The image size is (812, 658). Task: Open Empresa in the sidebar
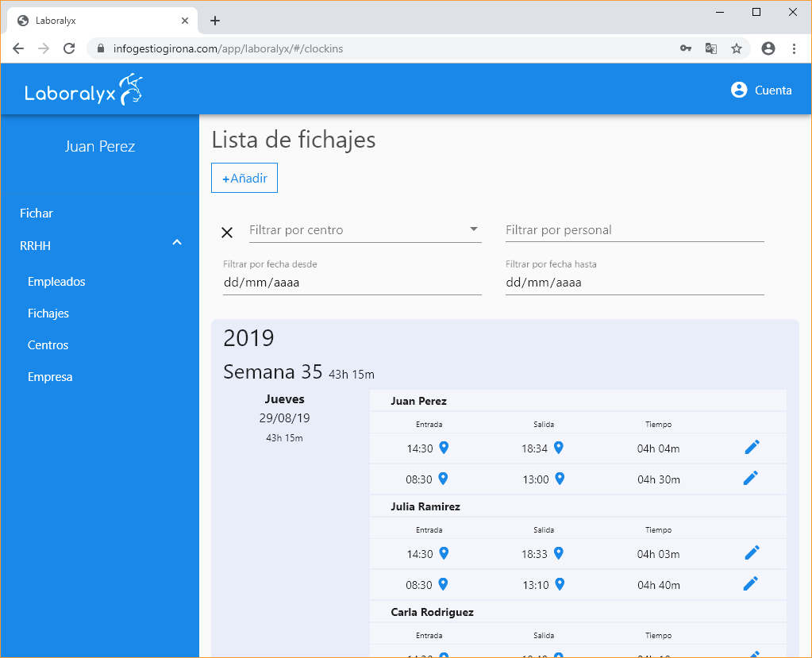[50, 377]
